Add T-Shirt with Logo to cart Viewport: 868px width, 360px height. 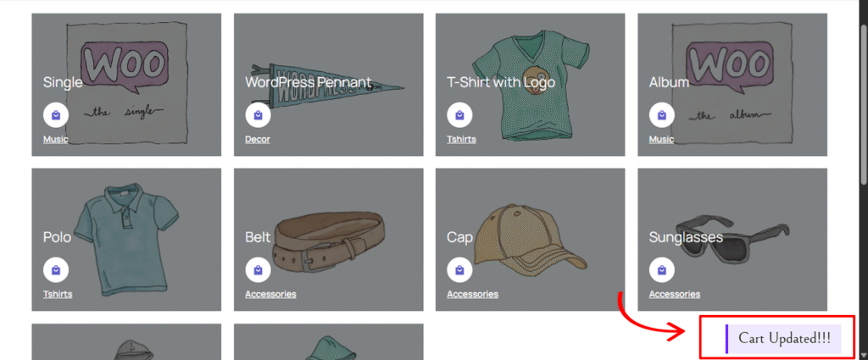click(x=459, y=115)
